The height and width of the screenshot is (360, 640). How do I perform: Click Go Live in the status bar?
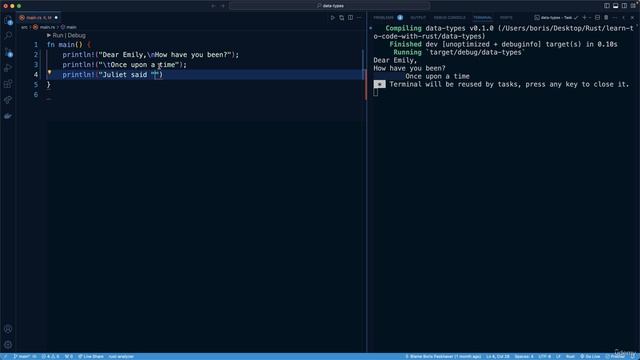click(x=590, y=356)
